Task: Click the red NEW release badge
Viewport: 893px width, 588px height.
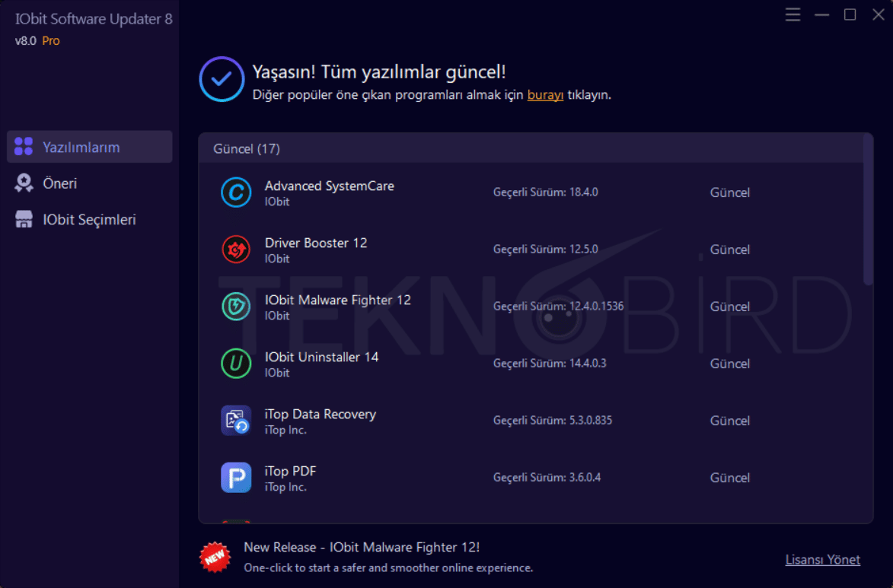Action: point(215,557)
